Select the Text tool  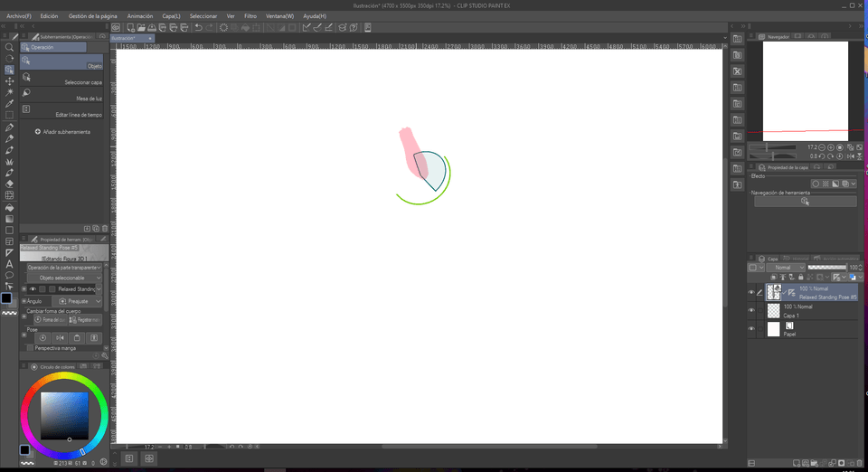(9, 264)
